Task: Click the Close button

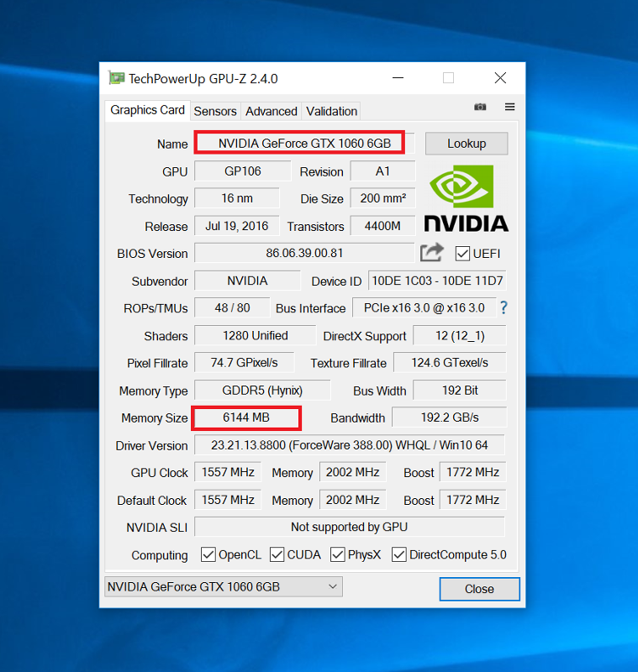Action: (479, 589)
